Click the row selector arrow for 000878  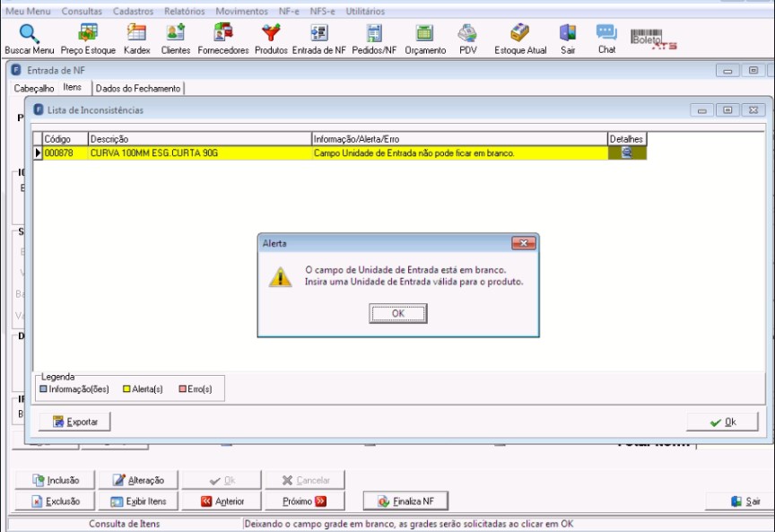click(38, 153)
